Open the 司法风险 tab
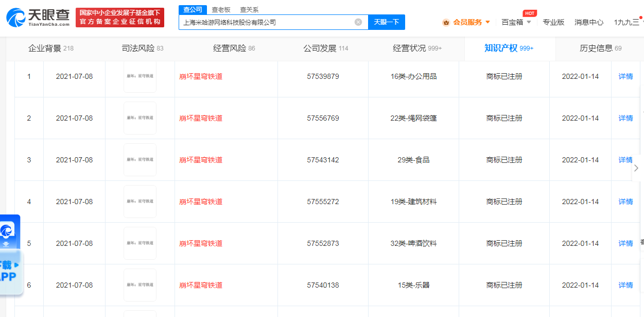Image resolution: width=644 pixels, height=317 pixels. [x=142, y=48]
